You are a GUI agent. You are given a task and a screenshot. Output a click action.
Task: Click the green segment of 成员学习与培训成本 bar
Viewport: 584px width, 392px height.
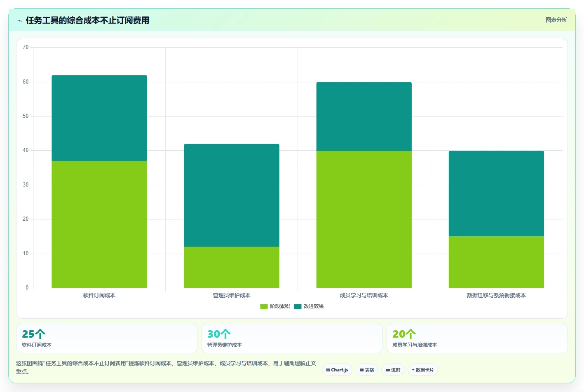[364, 219]
